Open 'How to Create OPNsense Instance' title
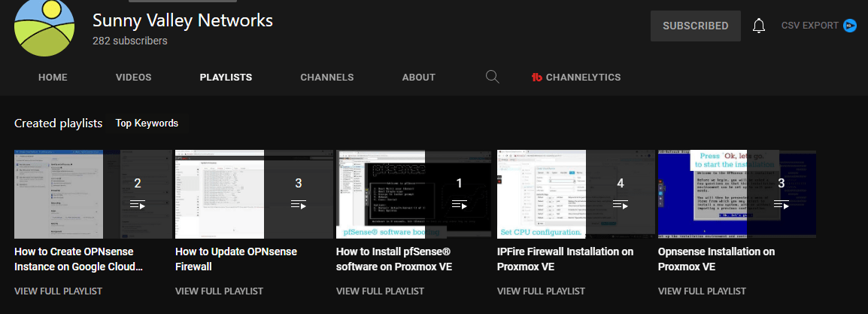Viewport: 868px width, 314px height. [x=79, y=259]
